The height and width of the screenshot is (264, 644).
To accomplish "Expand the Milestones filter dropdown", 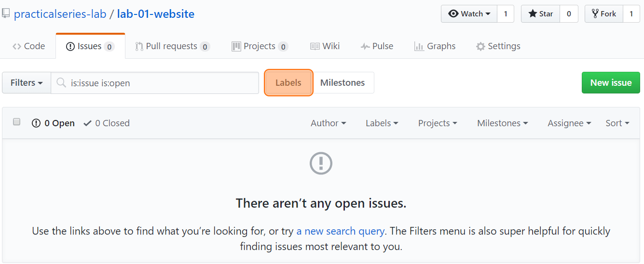I will pyautogui.click(x=503, y=123).
